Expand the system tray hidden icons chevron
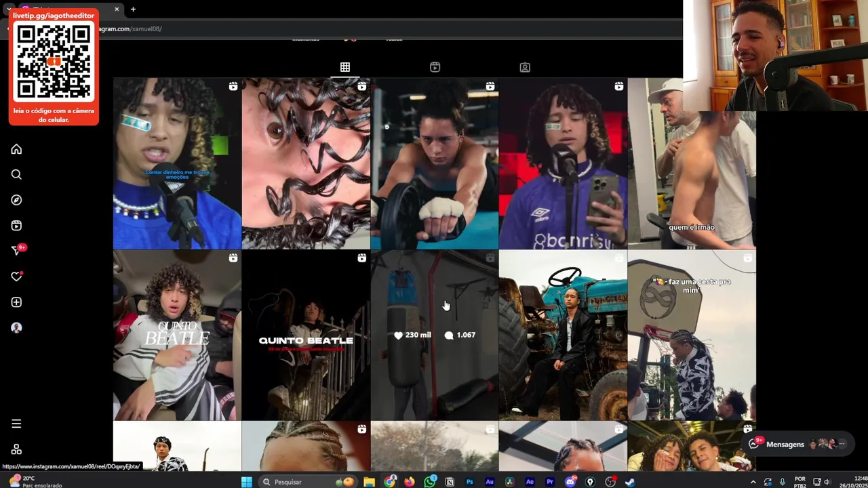868x488 pixels. tap(753, 482)
